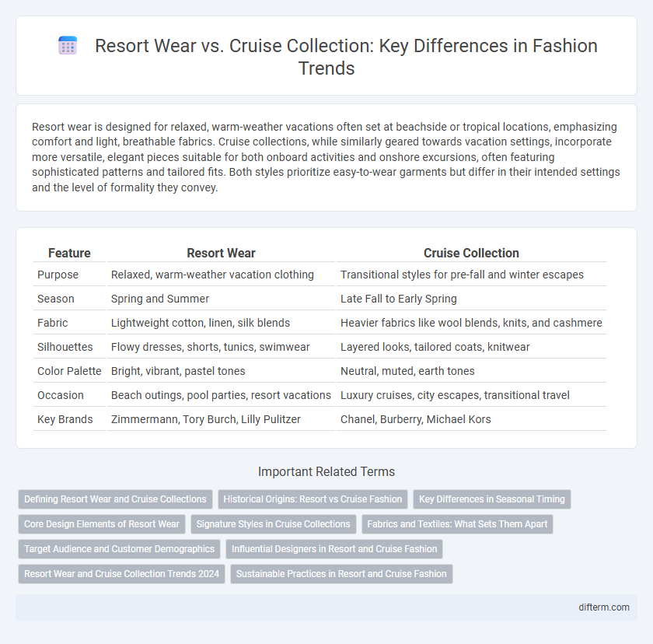Click the 'Cruise Collection' column header

click(471, 253)
